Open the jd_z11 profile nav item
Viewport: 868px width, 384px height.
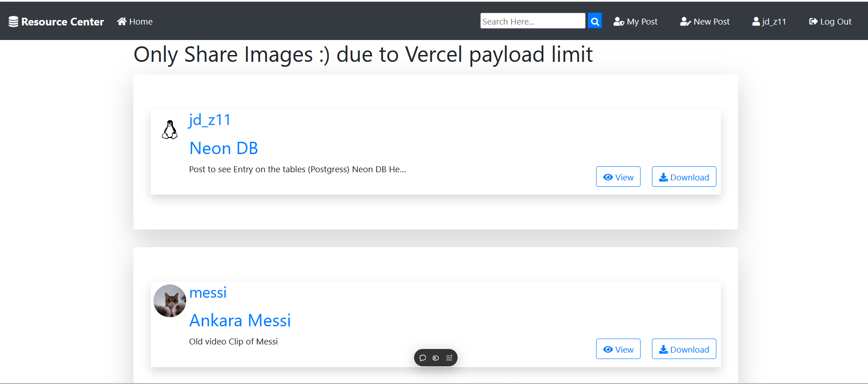tap(769, 21)
